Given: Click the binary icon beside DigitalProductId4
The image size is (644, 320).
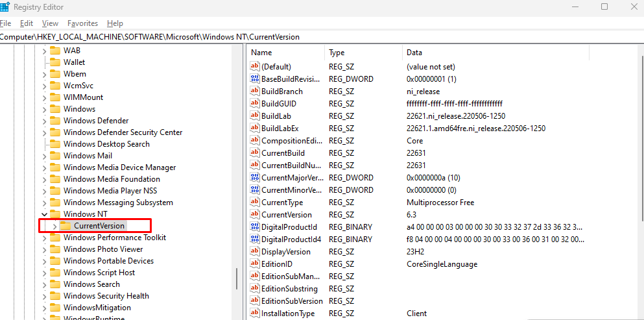Looking at the screenshot, I should click(x=255, y=239).
